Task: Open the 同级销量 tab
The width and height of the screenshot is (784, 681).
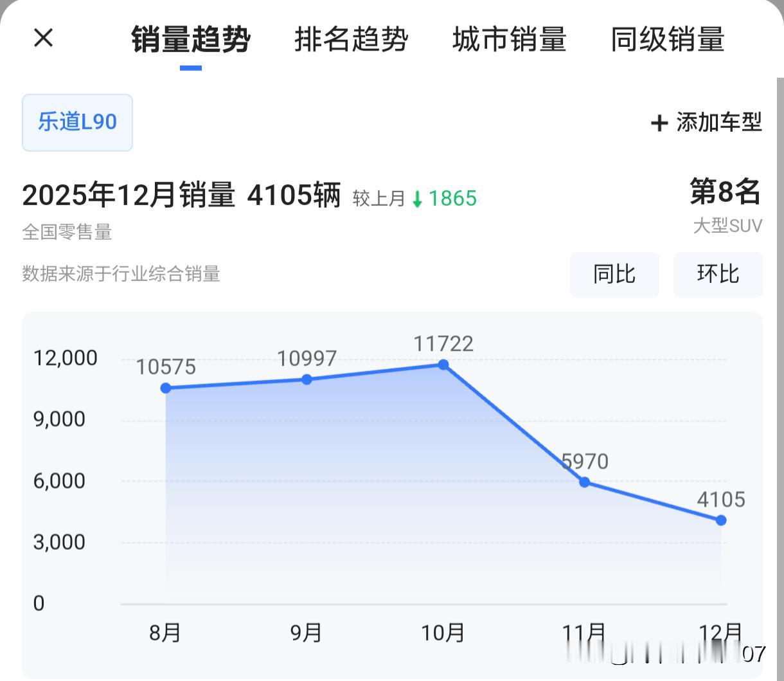Action: tap(668, 39)
